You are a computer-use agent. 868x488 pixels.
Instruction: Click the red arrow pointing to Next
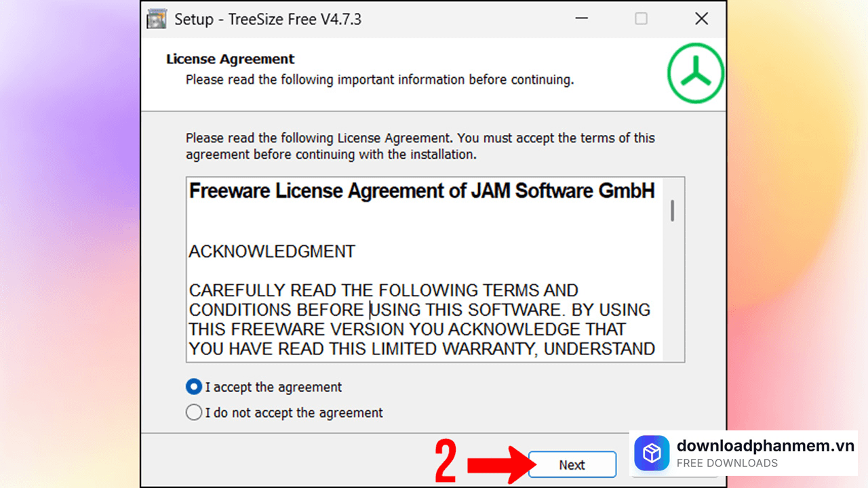497,465
